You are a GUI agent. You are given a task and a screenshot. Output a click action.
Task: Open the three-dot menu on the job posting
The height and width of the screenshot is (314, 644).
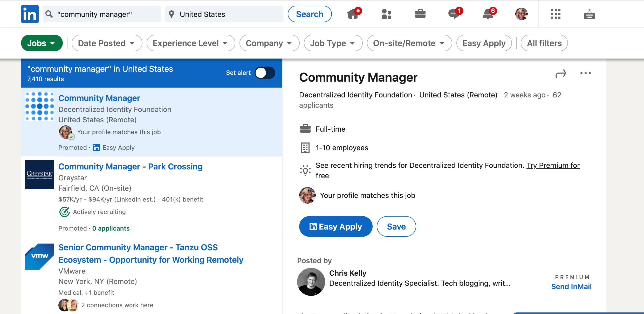(585, 74)
